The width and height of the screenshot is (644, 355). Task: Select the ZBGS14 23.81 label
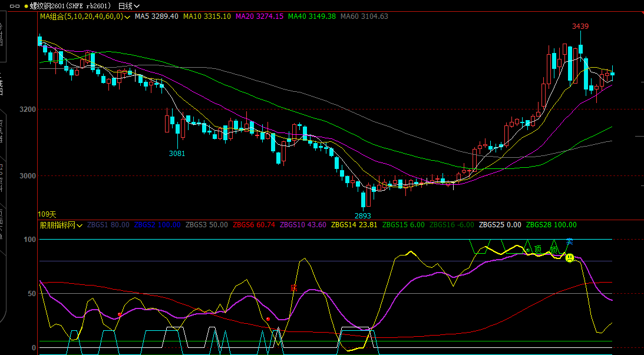pos(354,225)
